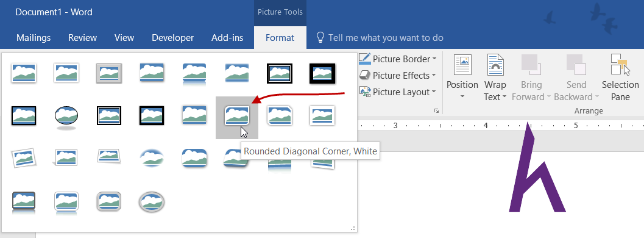The height and width of the screenshot is (238, 644).
Task: Open the Bring Forward dropdown arrow
Action: pos(548,97)
